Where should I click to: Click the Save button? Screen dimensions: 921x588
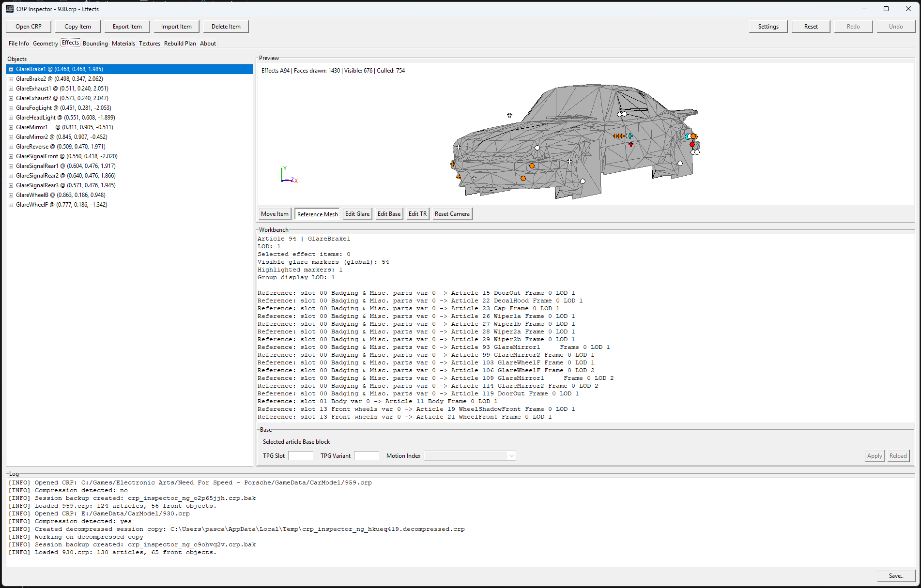coord(896,575)
